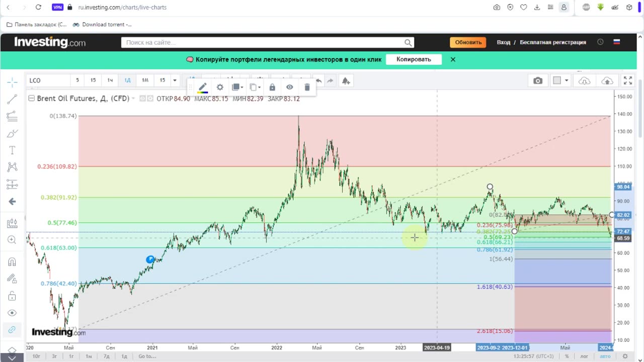The width and height of the screenshot is (644, 362).
Task: Close the green promo banner
Action: [453, 59]
